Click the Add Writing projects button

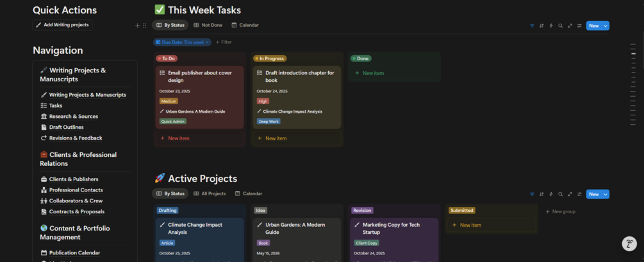point(63,25)
